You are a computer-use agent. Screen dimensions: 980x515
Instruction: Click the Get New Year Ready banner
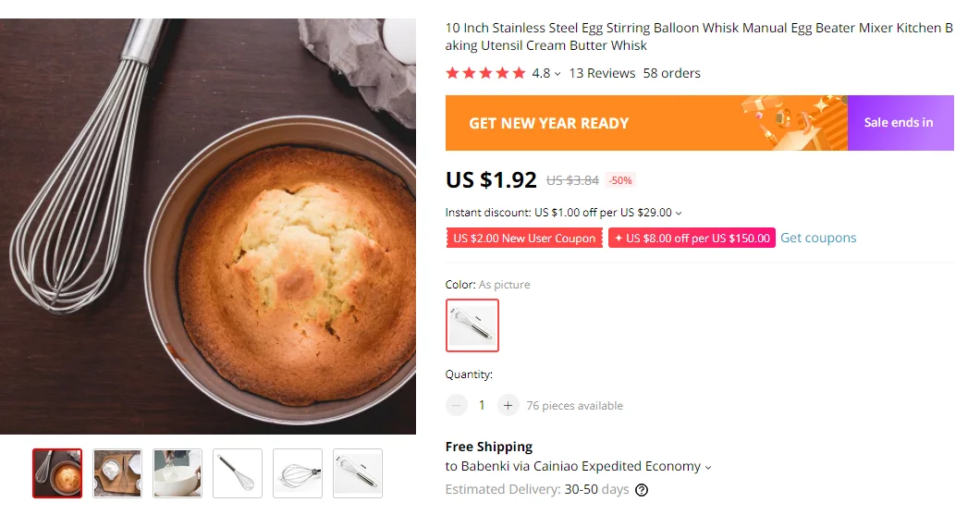point(645,123)
